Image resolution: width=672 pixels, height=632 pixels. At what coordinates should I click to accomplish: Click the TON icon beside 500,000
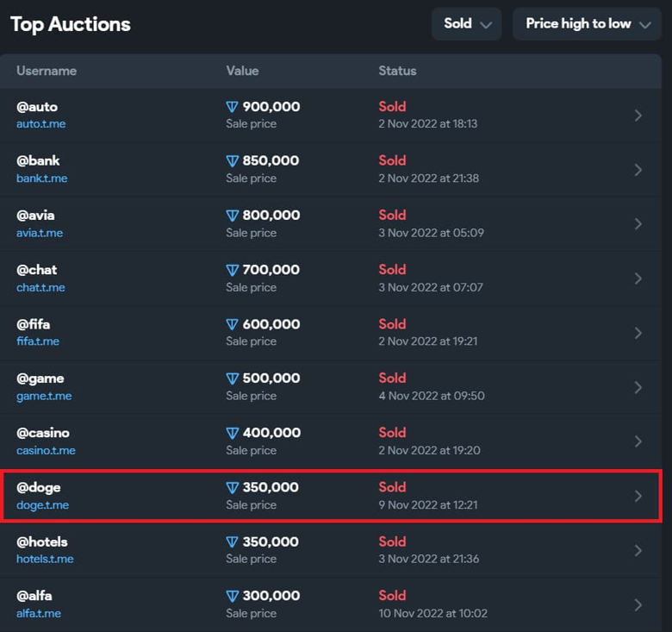(232, 379)
